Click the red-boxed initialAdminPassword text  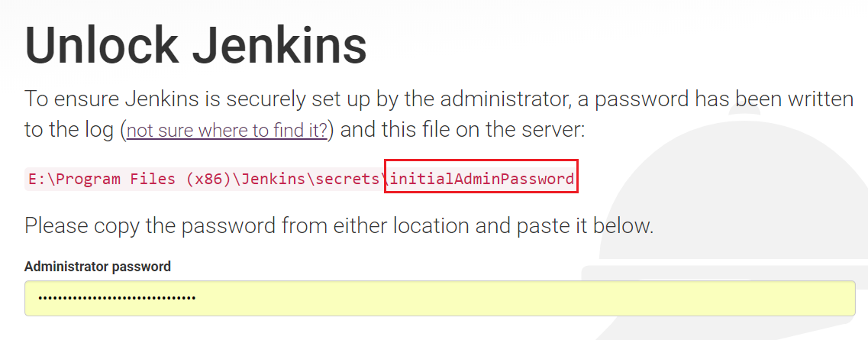pyautogui.click(x=481, y=180)
